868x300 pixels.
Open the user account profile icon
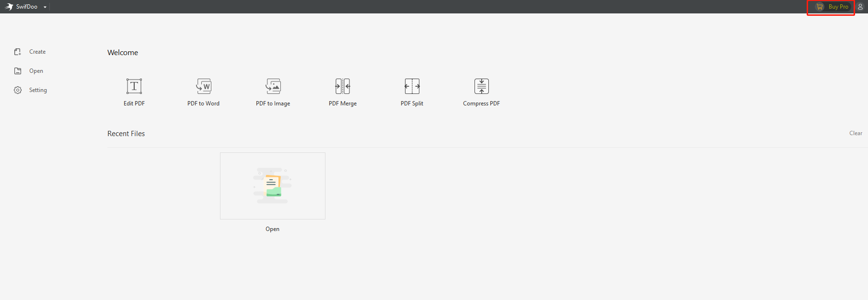pyautogui.click(x=860, y=7)
